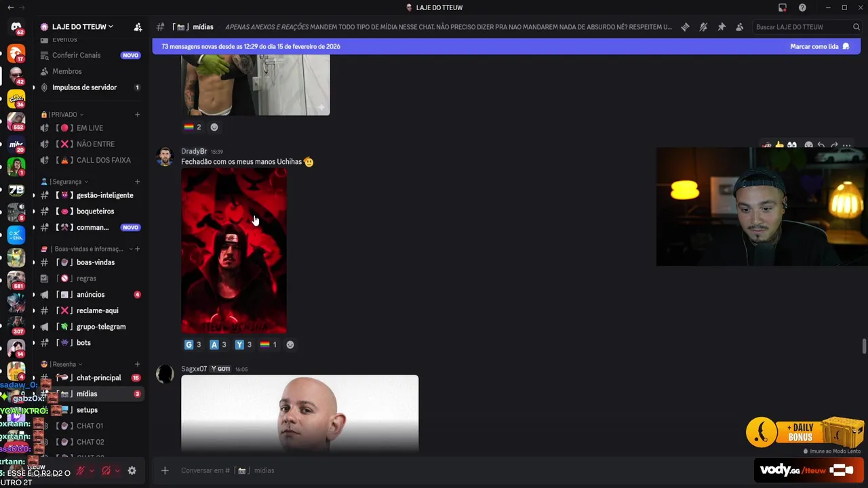Open Conferir Canais link
868x488 pixels.
coord(91,55)
